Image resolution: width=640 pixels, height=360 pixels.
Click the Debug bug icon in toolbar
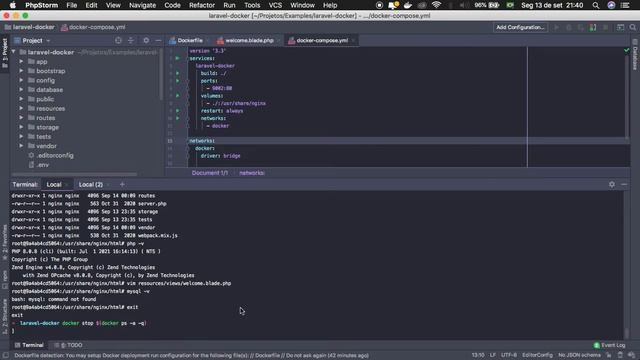point(569,27)
